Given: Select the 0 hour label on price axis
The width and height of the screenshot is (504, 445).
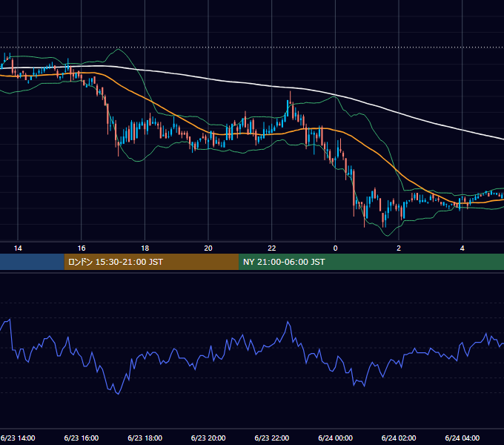Looking at the screenshot, I should (x=335, y=248).
